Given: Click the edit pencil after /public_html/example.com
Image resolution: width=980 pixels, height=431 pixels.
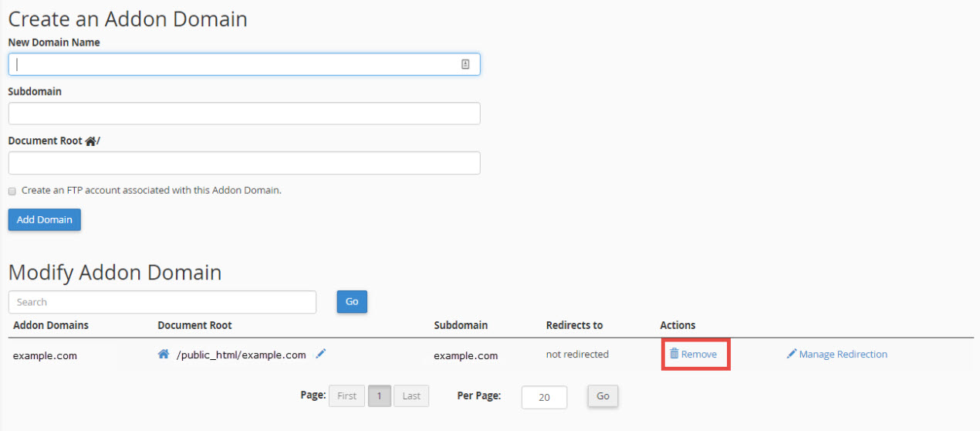Looking at the screenshot, I should [x=321, y=354].
